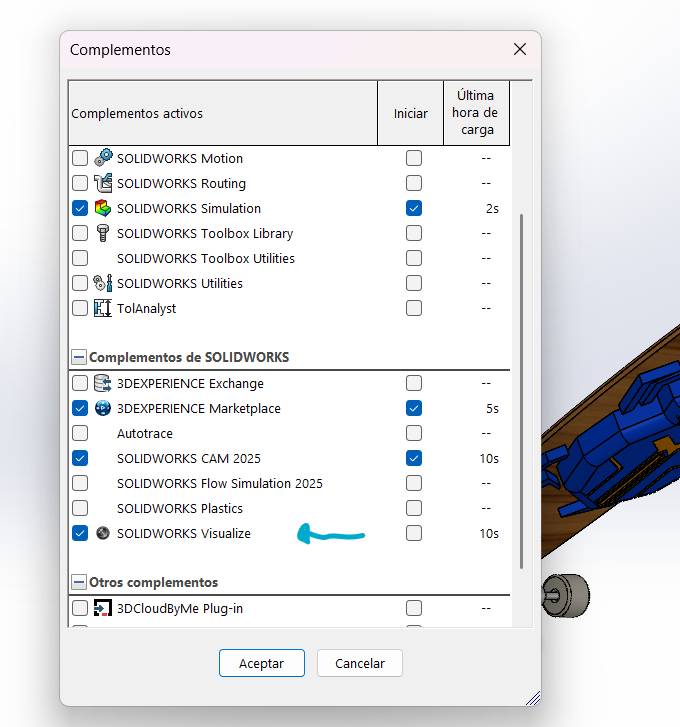Click the add-ins list vertical scrollbar
Viewport: 680px width, 727px height.
521,391
